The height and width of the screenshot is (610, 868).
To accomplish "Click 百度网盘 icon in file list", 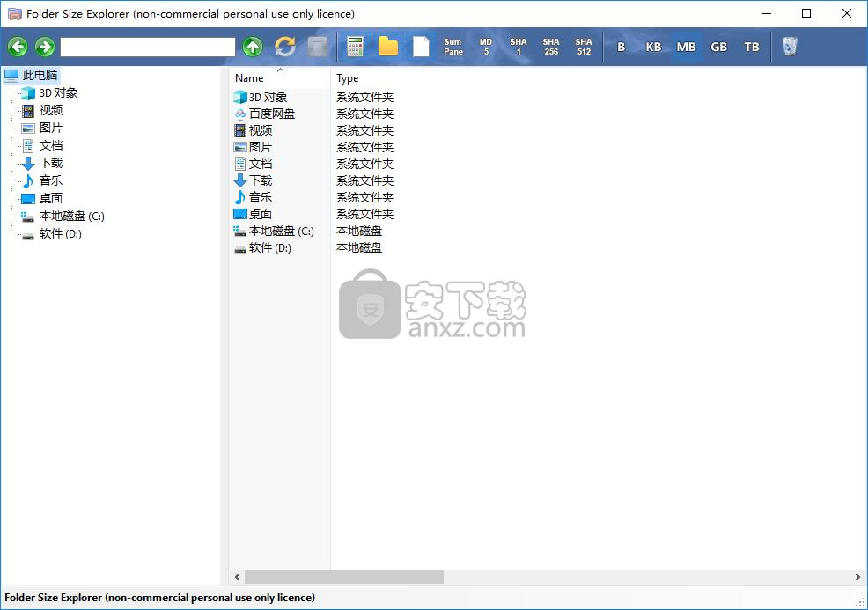I will click(x=239, y=114).
